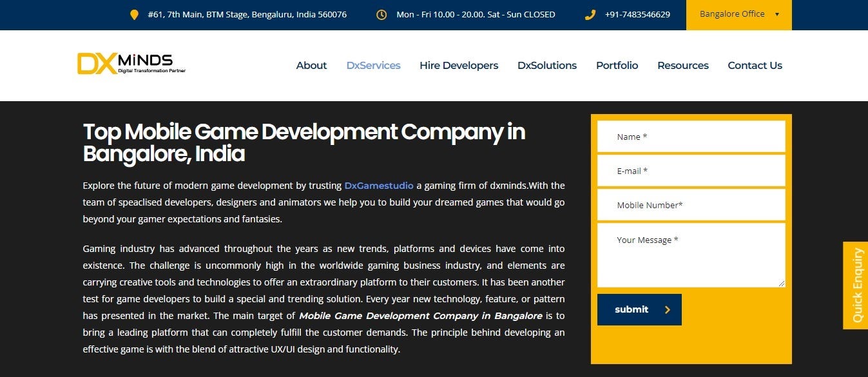Go to the Portfolio page
This screenshot has height=377, width=868.
tap(617, 65)
